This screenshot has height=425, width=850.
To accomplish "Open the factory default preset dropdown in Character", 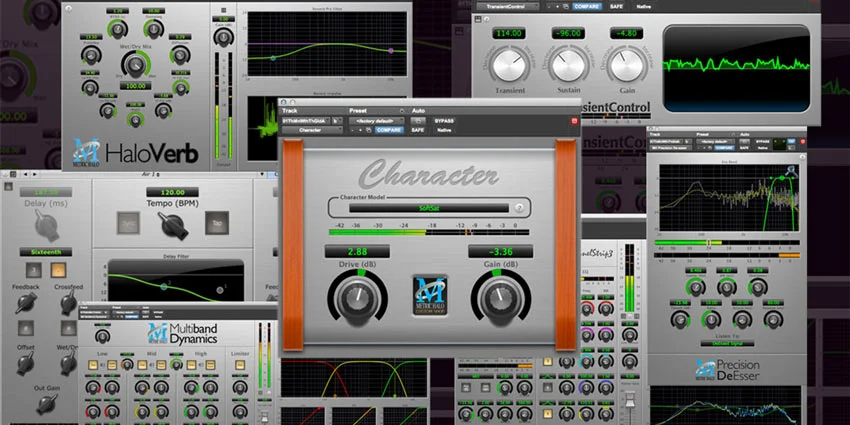I will click(377, 121).
